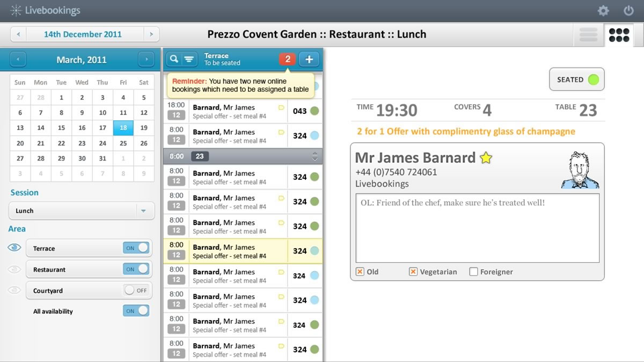
Task: Select the 18th on the March calendar
Action: 123,128
